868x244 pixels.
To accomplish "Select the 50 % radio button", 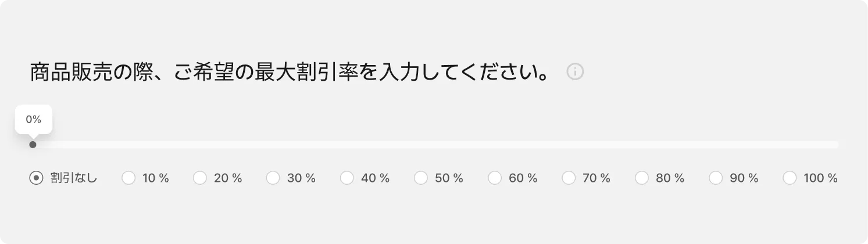I will [421, 178].
